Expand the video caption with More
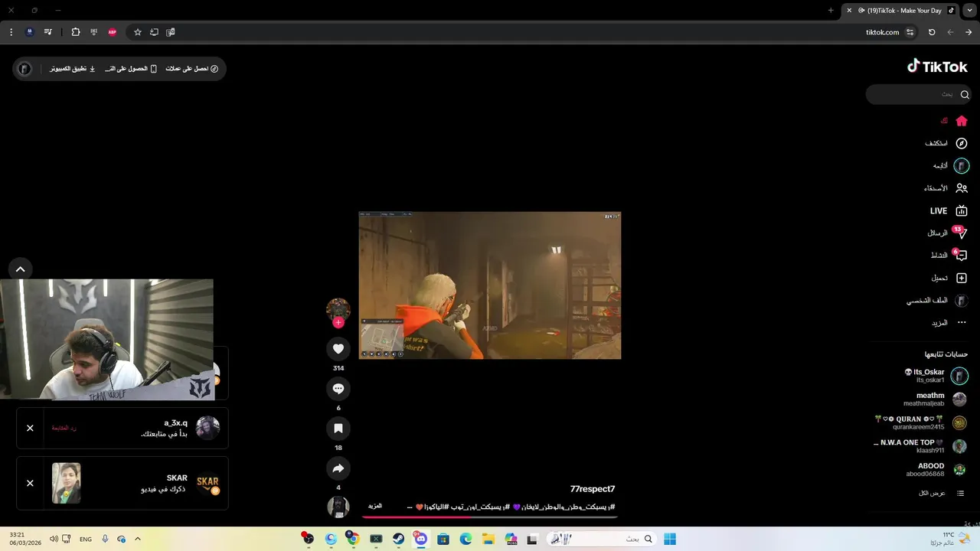980x551 pixels. [x=375, y=507]
